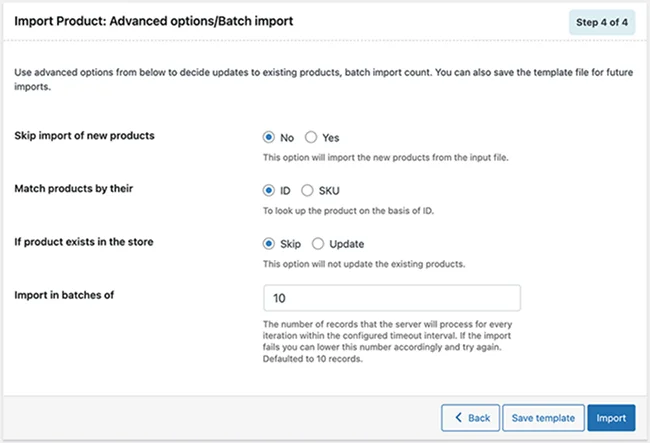Select Skip if product exists in store
650x443 pixels.
coord(268,244)
